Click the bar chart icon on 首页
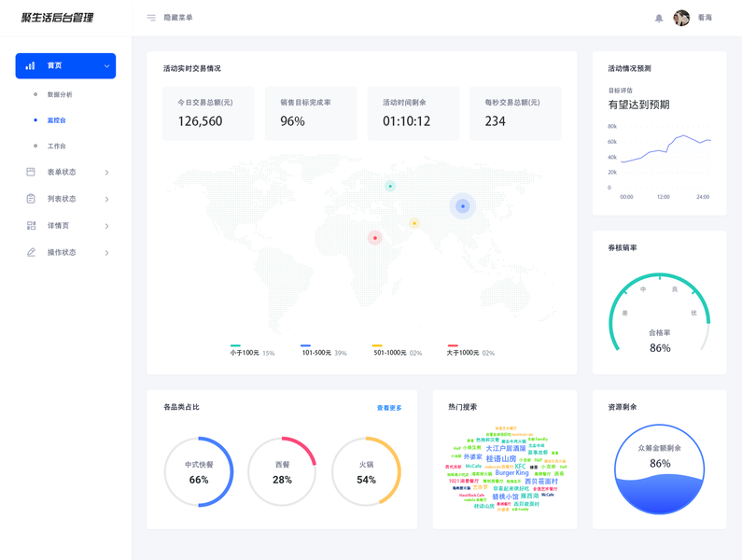 coord(30,65)
